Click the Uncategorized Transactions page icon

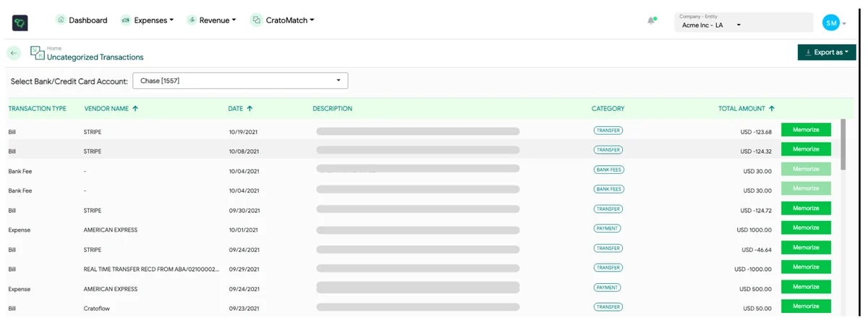(37, 52)
